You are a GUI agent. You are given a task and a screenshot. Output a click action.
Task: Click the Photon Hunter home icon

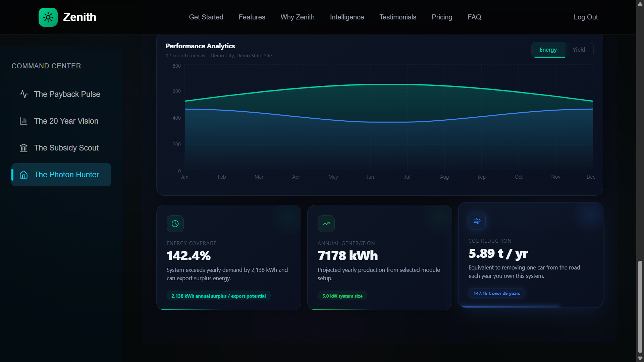pos(23,175)
